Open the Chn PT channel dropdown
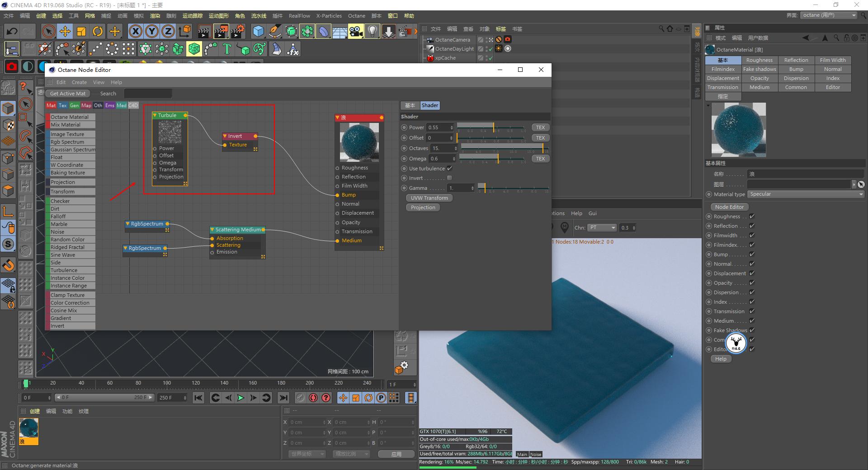This screenshot has width=868, height=470. click(602, 228)
